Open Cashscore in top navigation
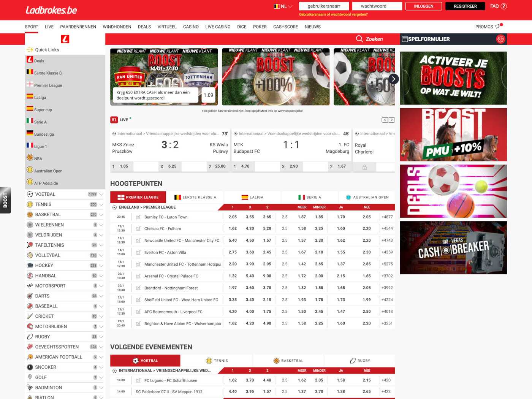Viewport: 532px width, 399px height. [285, 27]
